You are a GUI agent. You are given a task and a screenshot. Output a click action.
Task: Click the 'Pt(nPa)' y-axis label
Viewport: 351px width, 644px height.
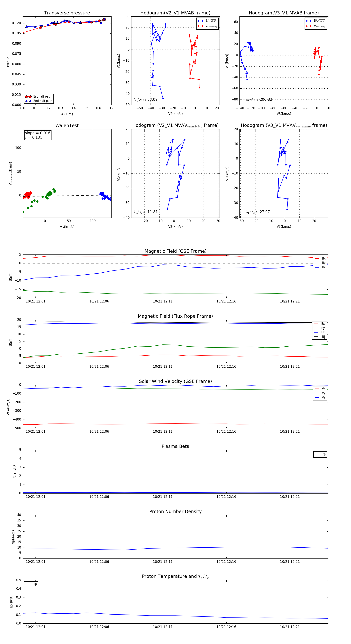pos(8,61)
